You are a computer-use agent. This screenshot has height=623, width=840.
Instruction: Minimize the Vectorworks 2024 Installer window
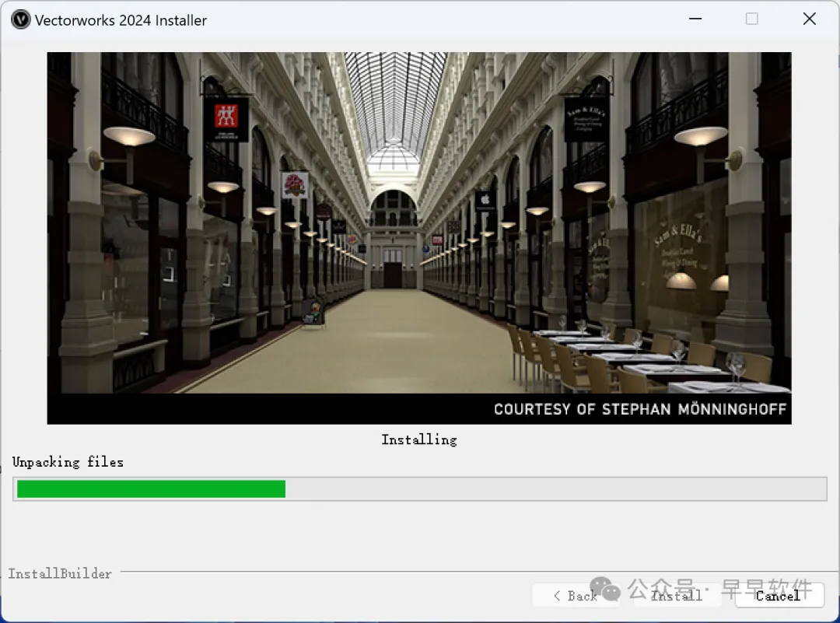695,19
